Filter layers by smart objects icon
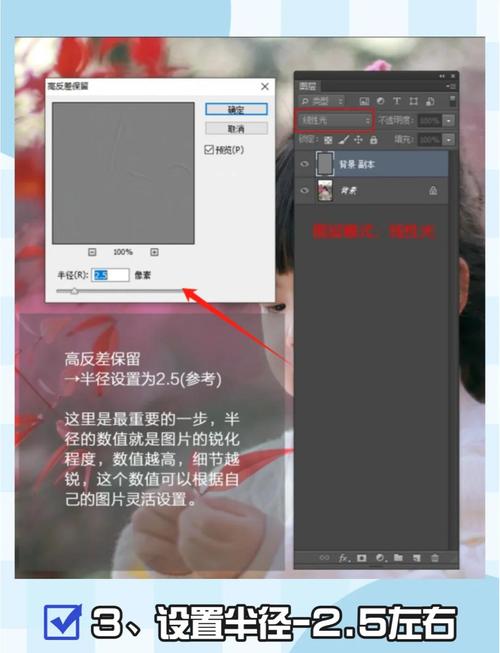The width and height of the screenshot is (500, 653). click(430, 101)
